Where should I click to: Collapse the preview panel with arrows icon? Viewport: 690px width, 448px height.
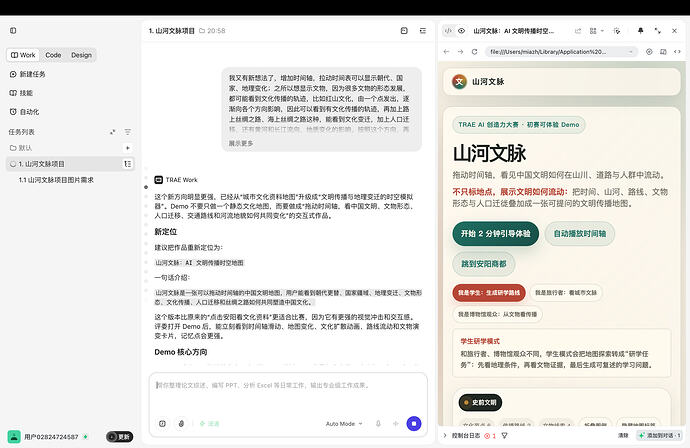click(x=657, y=31)
